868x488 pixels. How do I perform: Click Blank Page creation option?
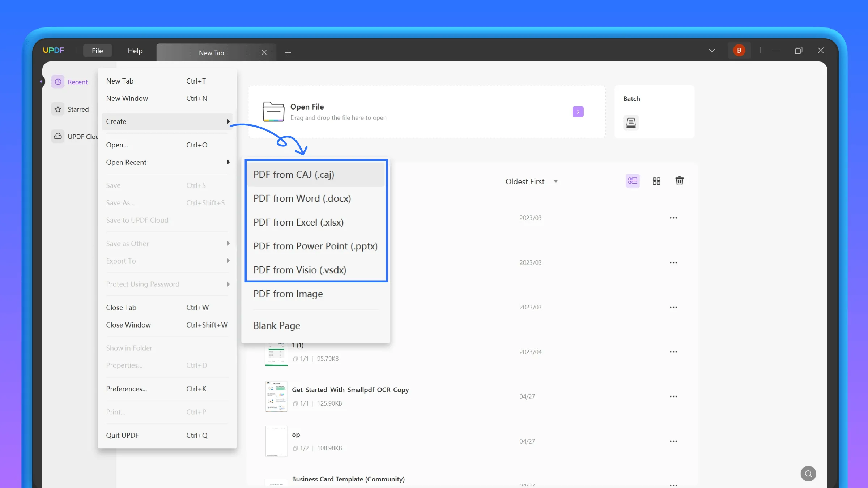click(277, 325)
